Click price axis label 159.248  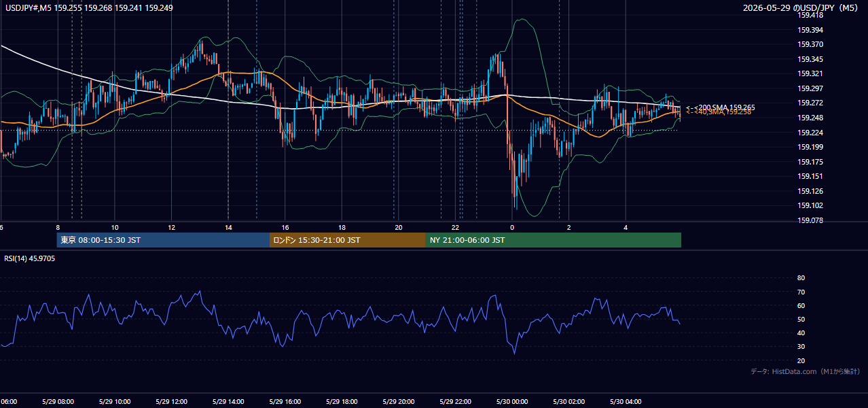click(810, 118)
